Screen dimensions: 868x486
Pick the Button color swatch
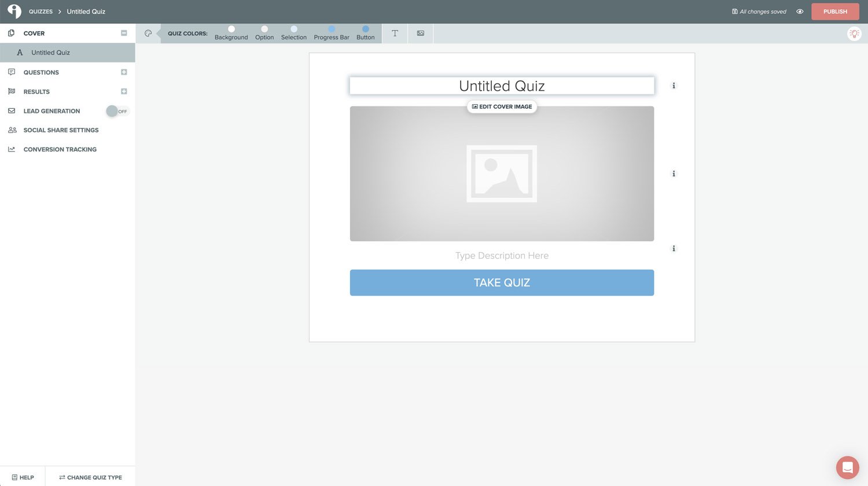pyautogui.click(x=365, y=29)
